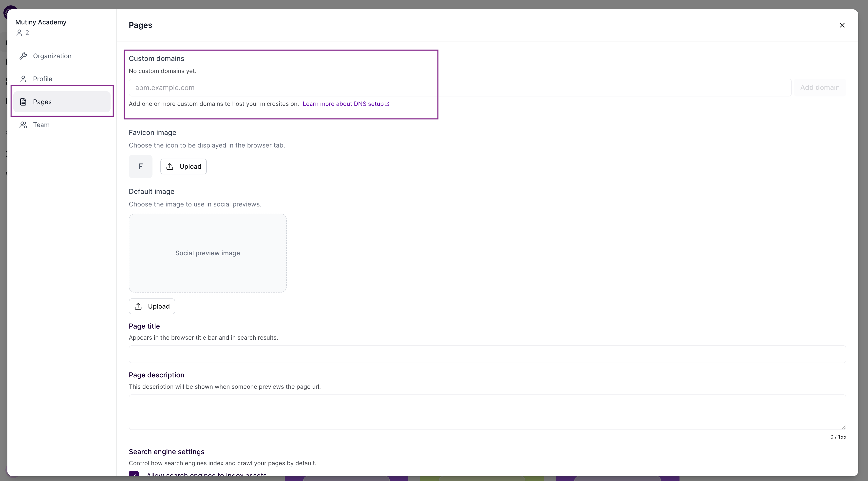Screen dimensions: 868x481
Task: Click the people icon beside Team
Action: 23,125
